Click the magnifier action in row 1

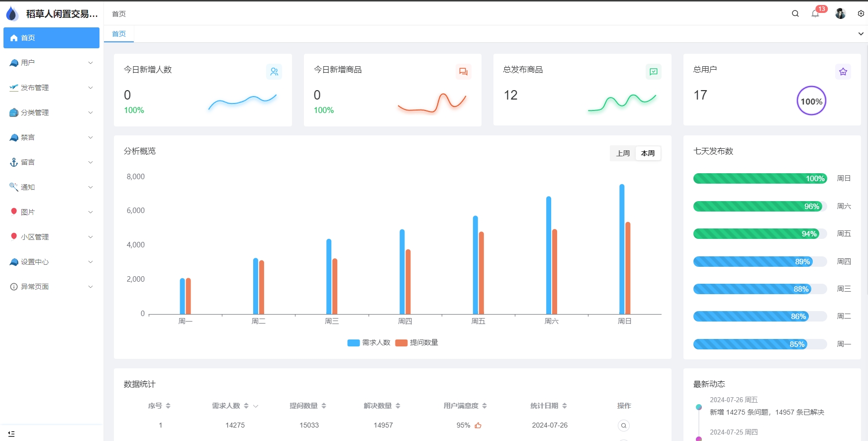(624, 426)
